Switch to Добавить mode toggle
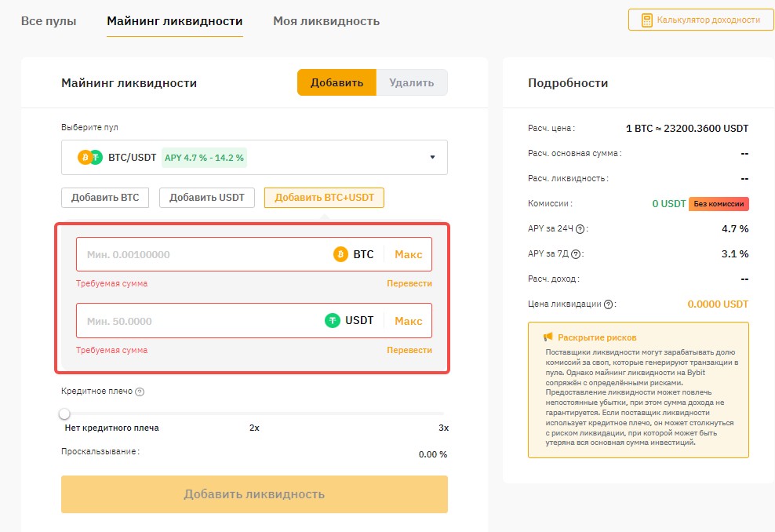Image resolution: width=775 pixels, height=532 pixels. click(x=337, y=83)
